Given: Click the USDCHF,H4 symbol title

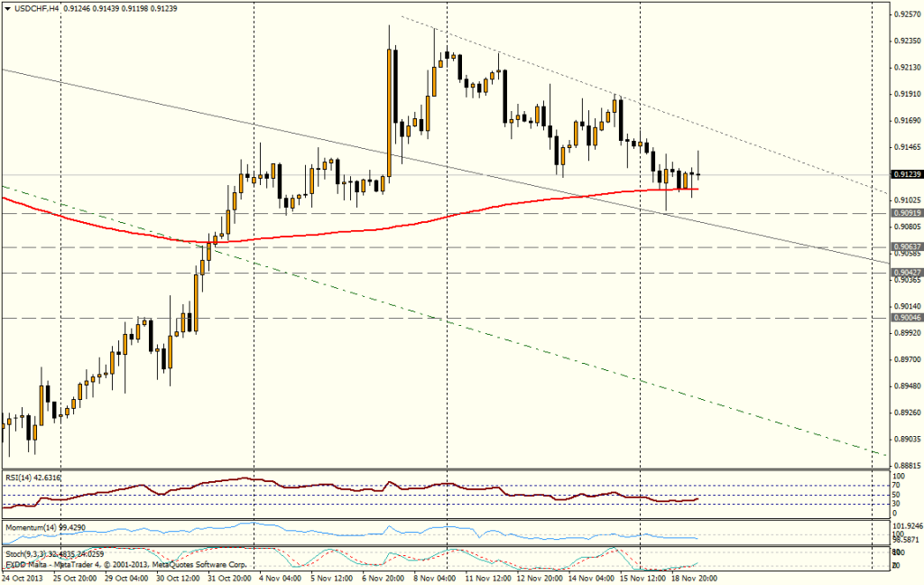Looking at the screenshot, I should [35, 8].
